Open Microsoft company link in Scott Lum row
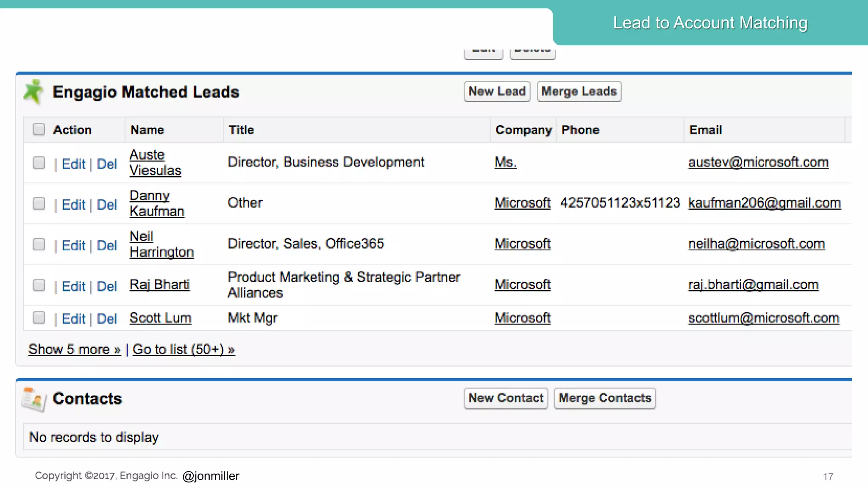 (x=523, y=318)
